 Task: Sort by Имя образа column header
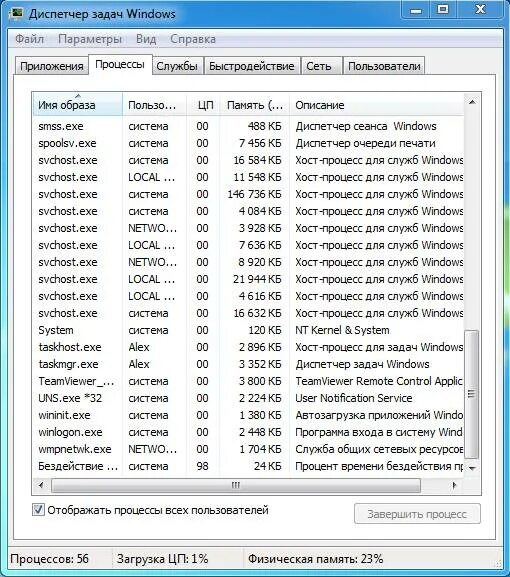point(78,105)
